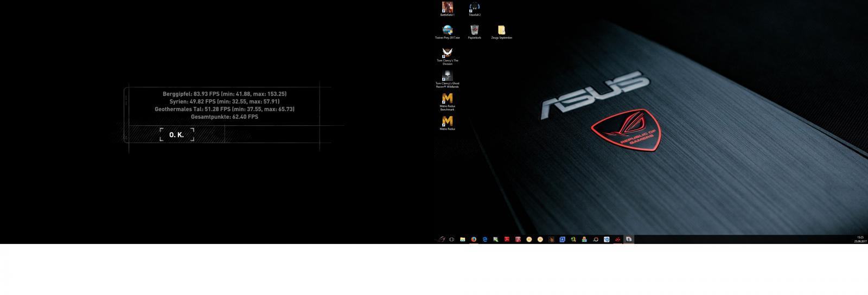Open the Zeugs September folder

[x=501, y=31]
